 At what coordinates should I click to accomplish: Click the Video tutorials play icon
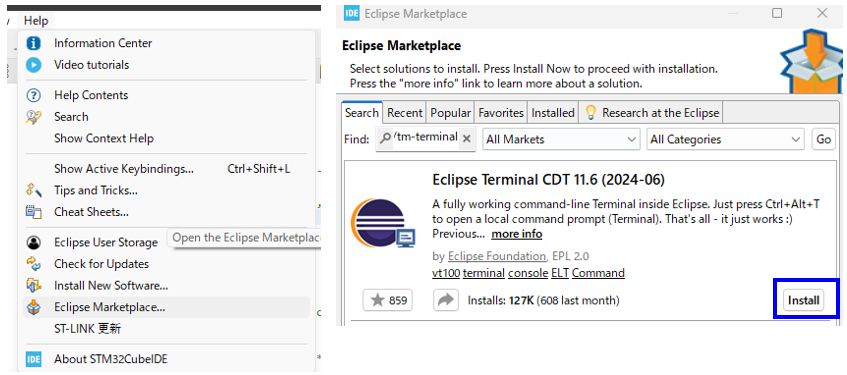pyautogui.click(x=33, y=65)
